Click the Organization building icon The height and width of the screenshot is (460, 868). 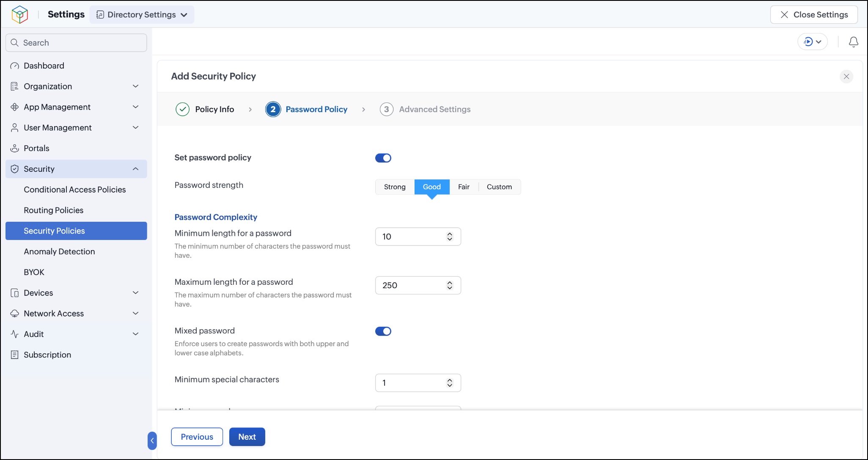(14, 86)
